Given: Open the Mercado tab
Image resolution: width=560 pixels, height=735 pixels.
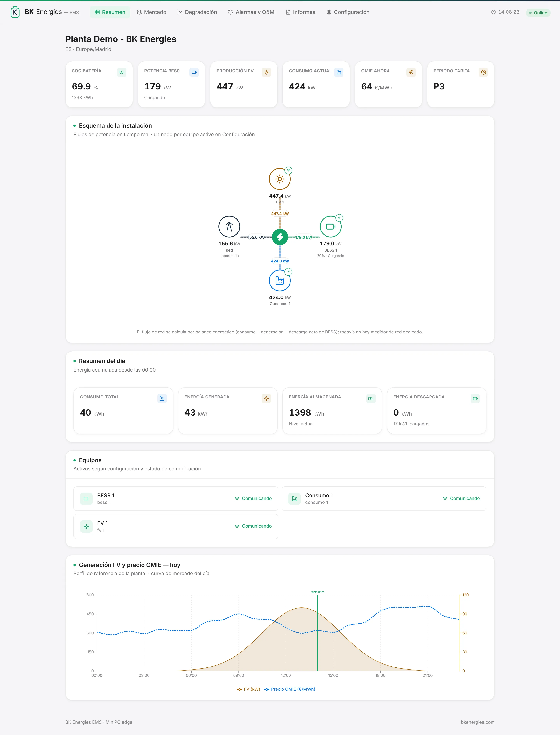Looking at the screenshot, I should pyautogui.click(x=151, y=12).
